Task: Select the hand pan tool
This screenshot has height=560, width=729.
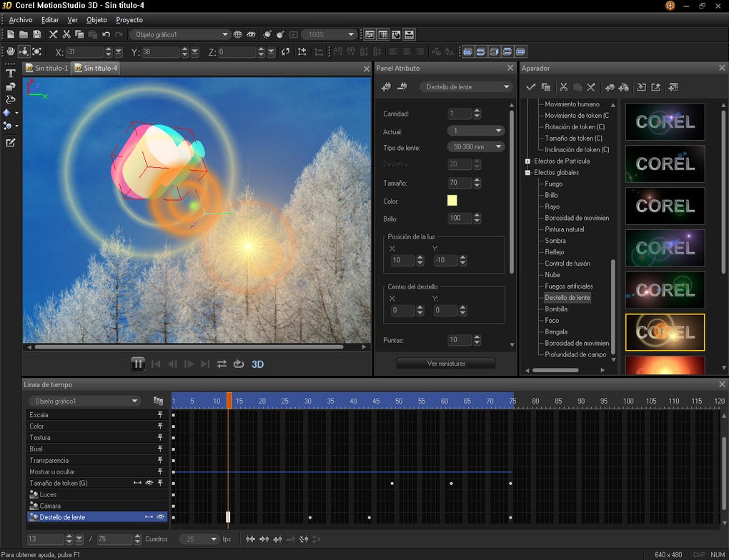Action: 11,51
